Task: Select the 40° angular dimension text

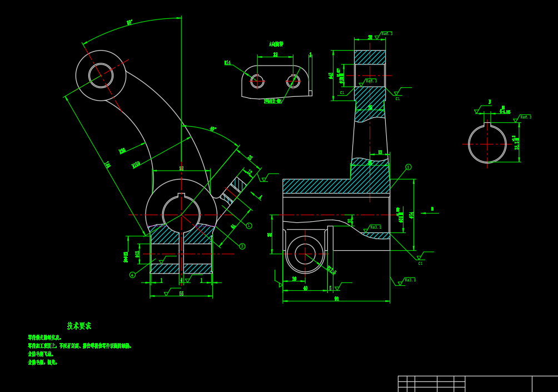Action: 212,129
